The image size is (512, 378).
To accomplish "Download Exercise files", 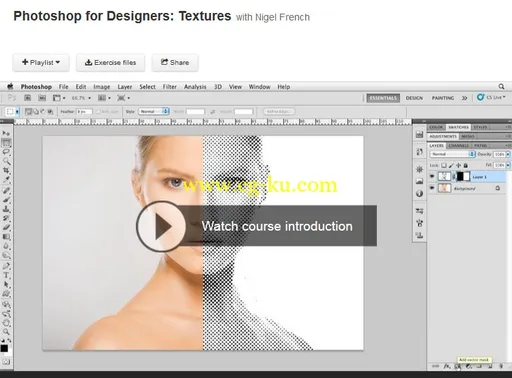I will pos(110,62).
